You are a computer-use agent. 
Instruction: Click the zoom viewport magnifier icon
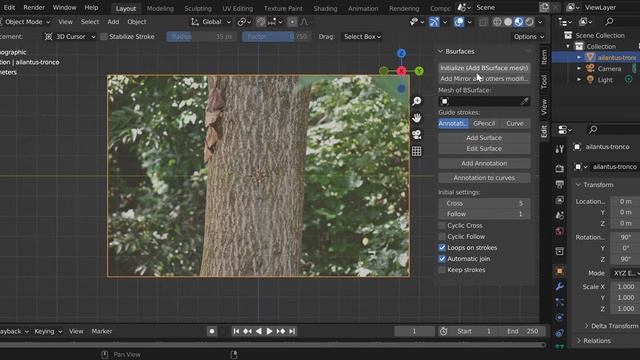[417, 101]
